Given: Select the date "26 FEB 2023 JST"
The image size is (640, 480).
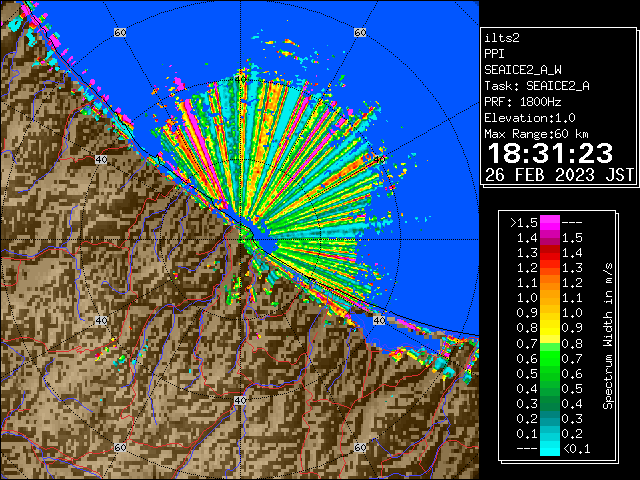Looking at the screenshot, I should (x=559, y=175).
